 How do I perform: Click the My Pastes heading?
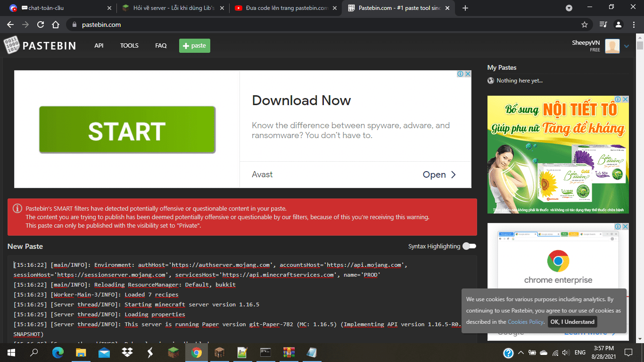pyautogui.click(x=502, y=67)
